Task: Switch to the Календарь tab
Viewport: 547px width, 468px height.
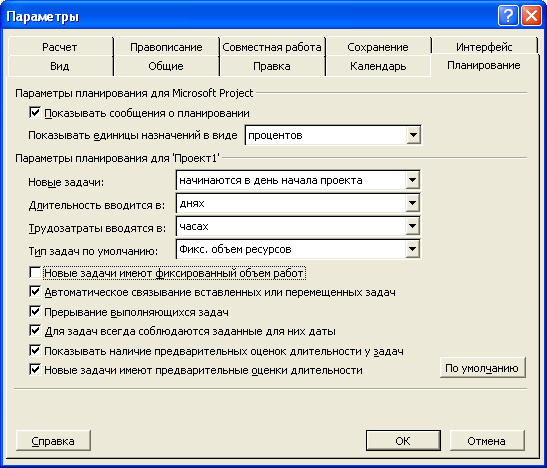Action: click(378, 66)
